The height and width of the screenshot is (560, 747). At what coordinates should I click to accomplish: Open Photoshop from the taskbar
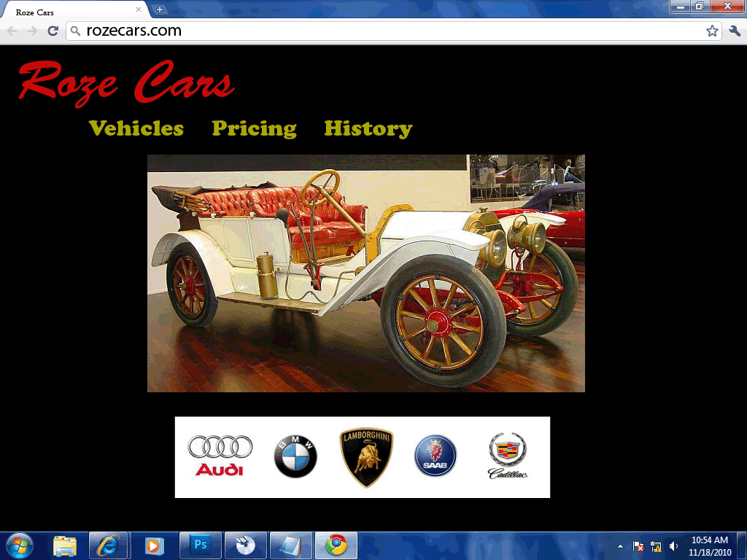coord(199,545)
